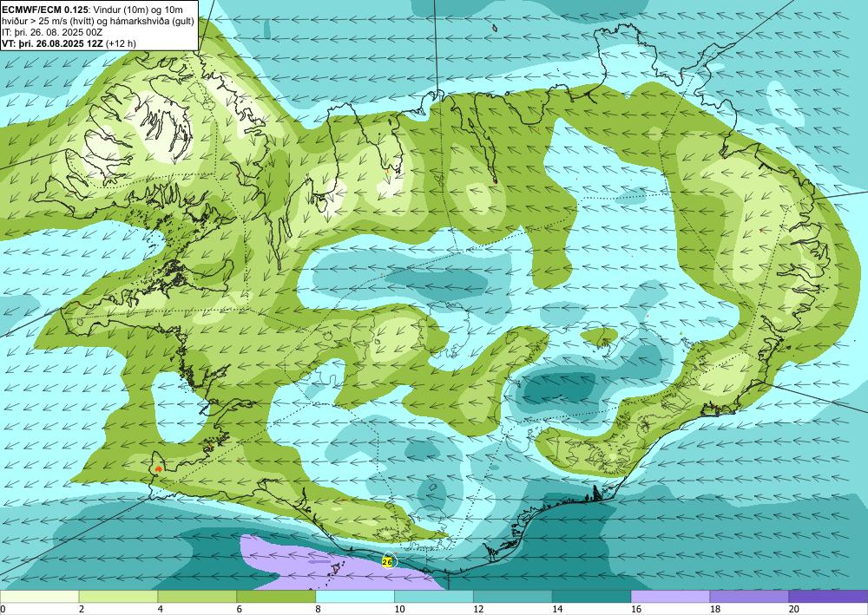Click the pale yellow 0–2 legend swatch
This screenshot has height=615, width=868.
(39, 597)
